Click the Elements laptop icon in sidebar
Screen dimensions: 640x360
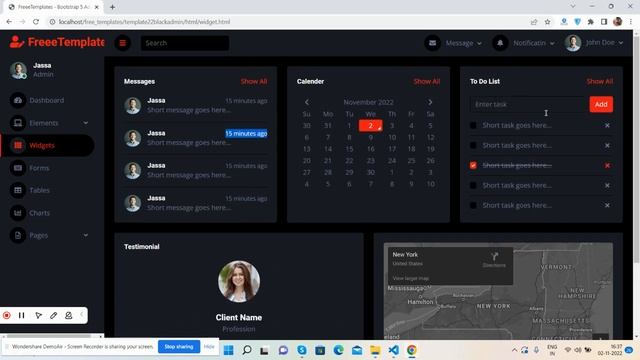click(18, 123)
